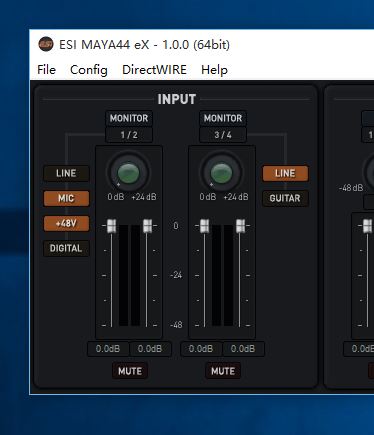
Task: Click input 3 level value 0.0dB
Action: tap(201, 349)
